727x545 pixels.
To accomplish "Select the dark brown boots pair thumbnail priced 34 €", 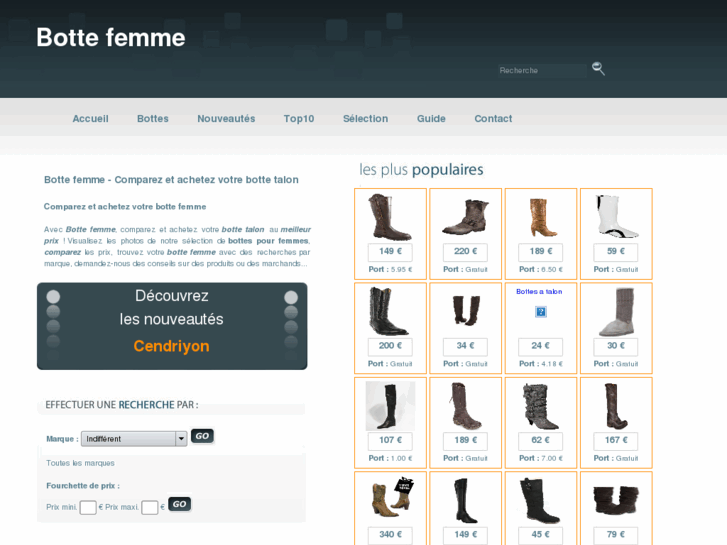I will coord(466,310).
